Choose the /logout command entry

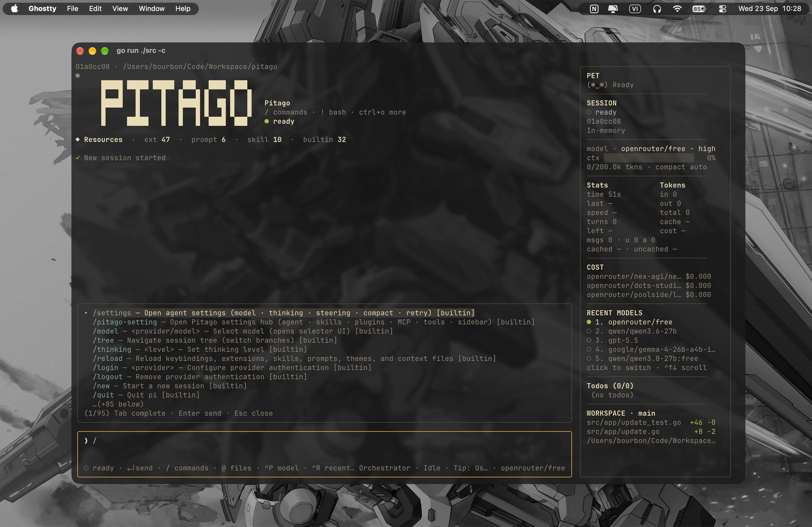click(200, 377)
